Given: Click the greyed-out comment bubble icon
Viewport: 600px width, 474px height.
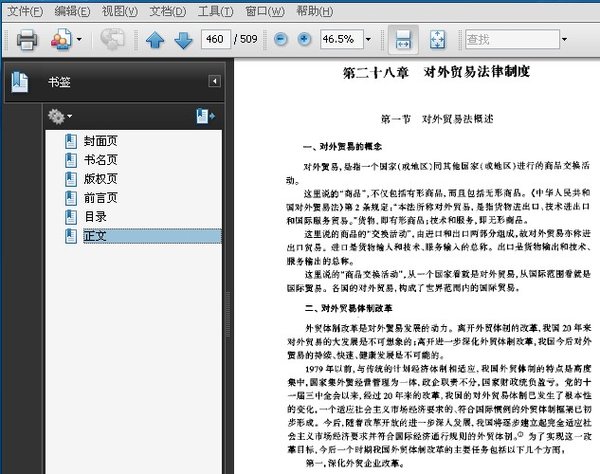Looking at the screenshot, I should pyautogui.click(x=112, y=39).
